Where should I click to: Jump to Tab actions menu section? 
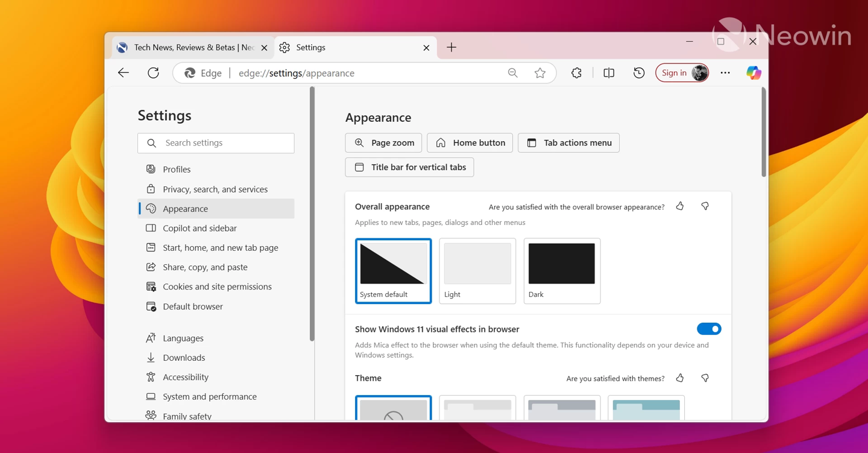click(x=568, y=143)
